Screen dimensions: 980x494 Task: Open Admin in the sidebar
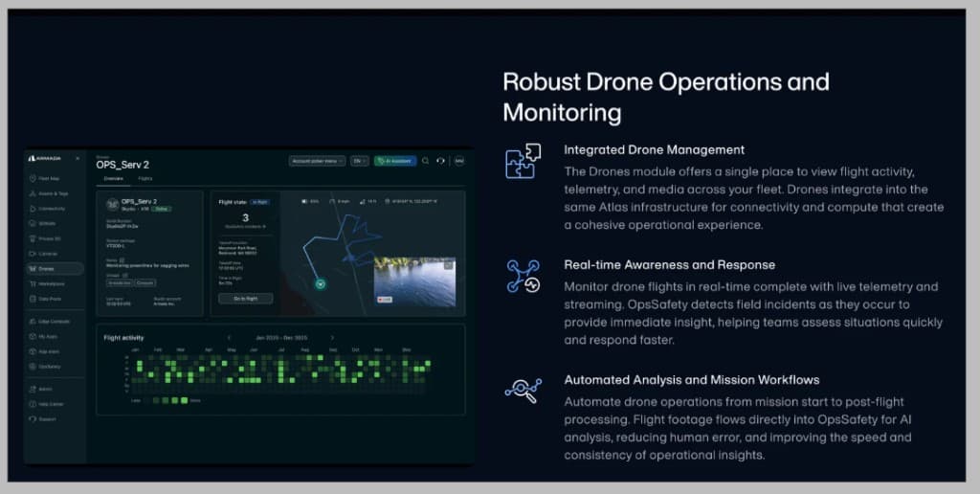coord(40,389)
